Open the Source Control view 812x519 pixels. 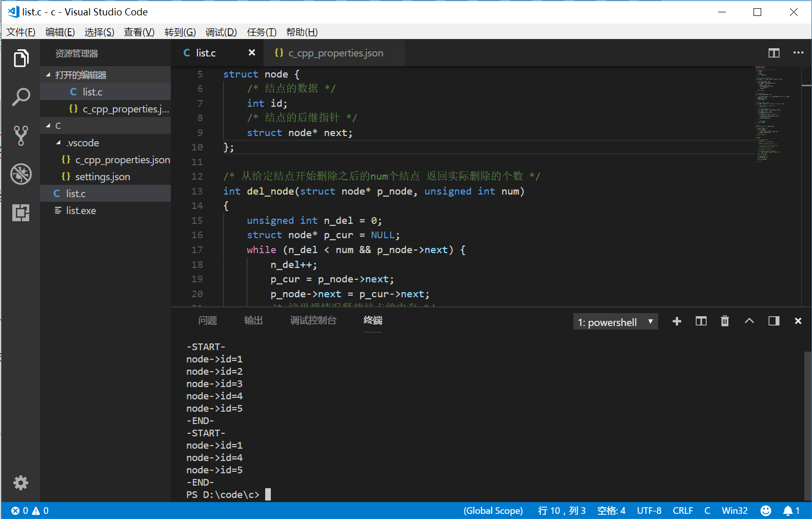(x=21, y=136)
